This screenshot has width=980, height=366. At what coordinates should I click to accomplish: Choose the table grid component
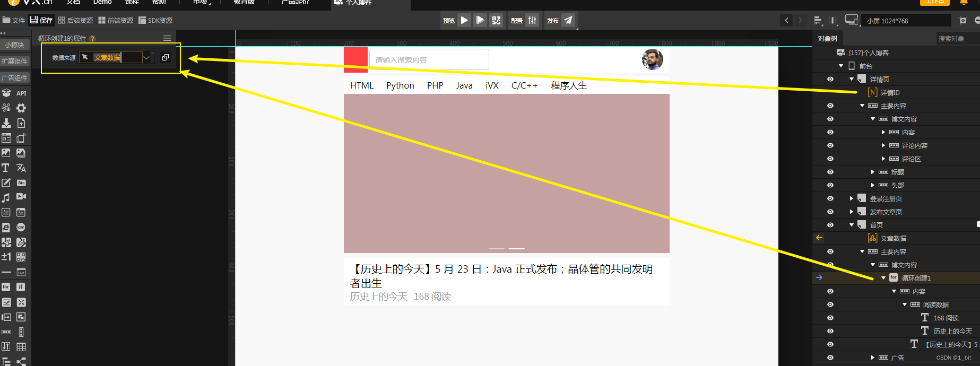coord(21,347)
